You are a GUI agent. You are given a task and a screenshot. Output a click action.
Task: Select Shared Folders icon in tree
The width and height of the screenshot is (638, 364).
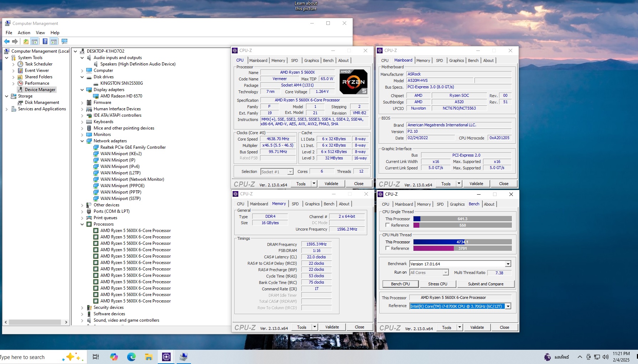coord(20,77)
